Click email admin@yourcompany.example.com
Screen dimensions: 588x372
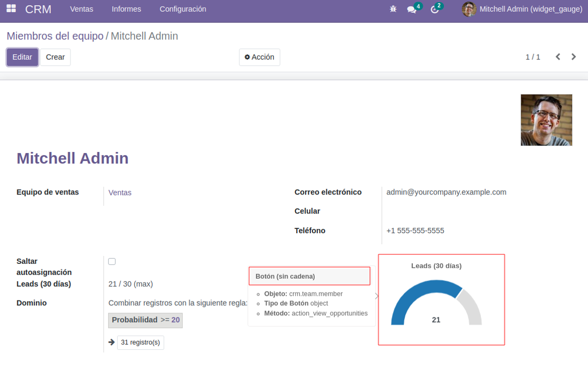click(446, 192)
